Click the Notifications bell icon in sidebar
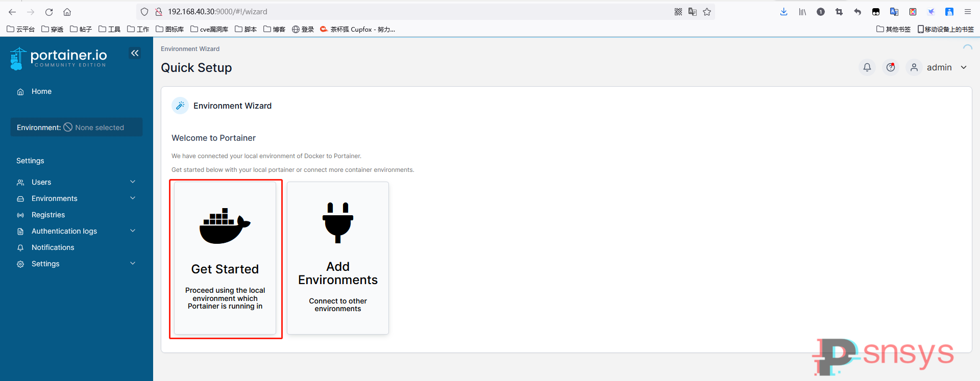 (x=20, y=248)
